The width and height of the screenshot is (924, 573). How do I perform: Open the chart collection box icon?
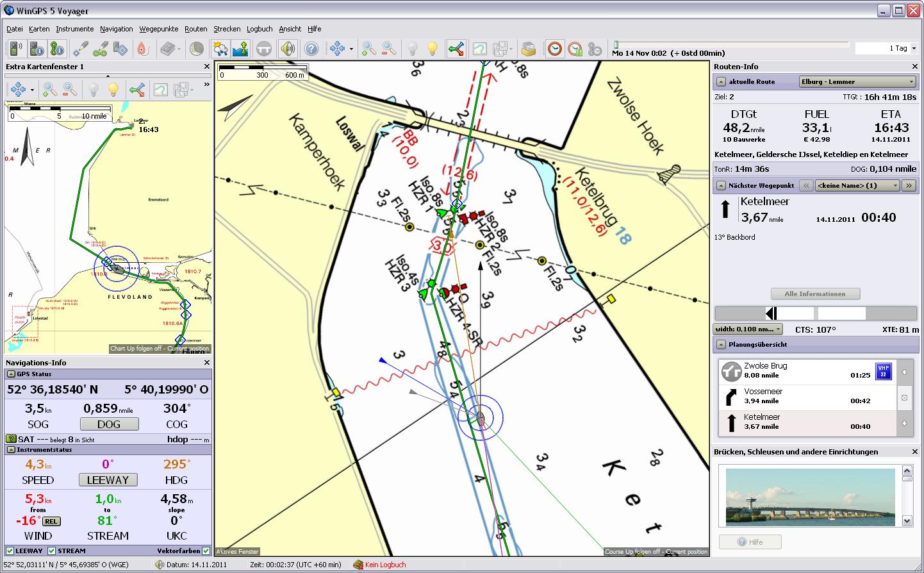point(528,49)
